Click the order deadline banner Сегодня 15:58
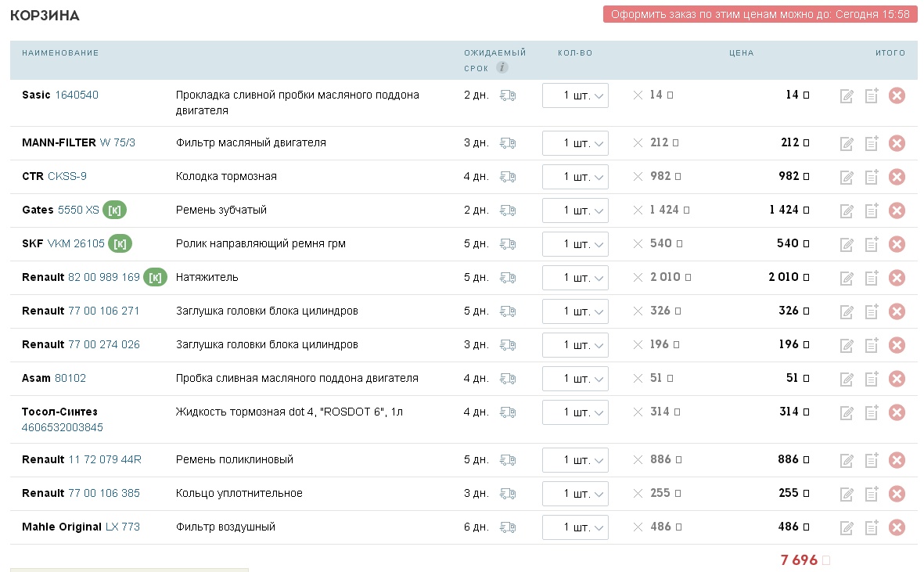Viewport: 924px width, 572px height. [760, 14]
